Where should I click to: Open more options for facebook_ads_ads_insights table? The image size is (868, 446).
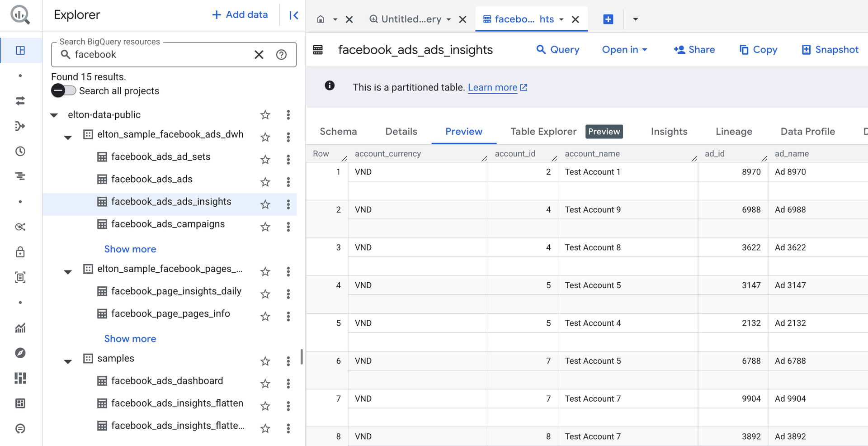288,204
